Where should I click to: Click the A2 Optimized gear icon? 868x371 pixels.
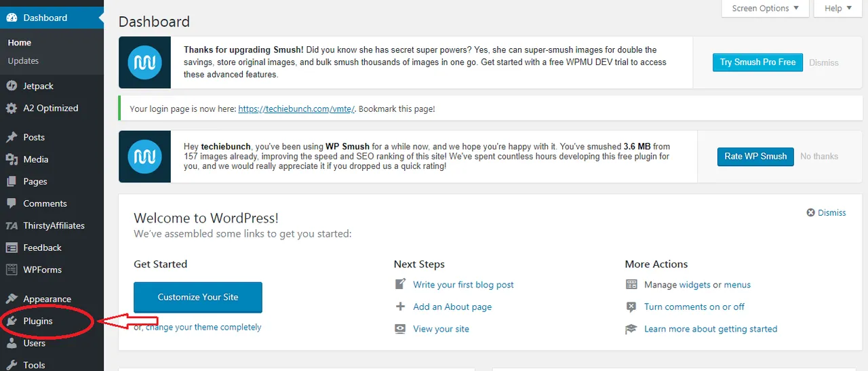[x=11, y=109]
